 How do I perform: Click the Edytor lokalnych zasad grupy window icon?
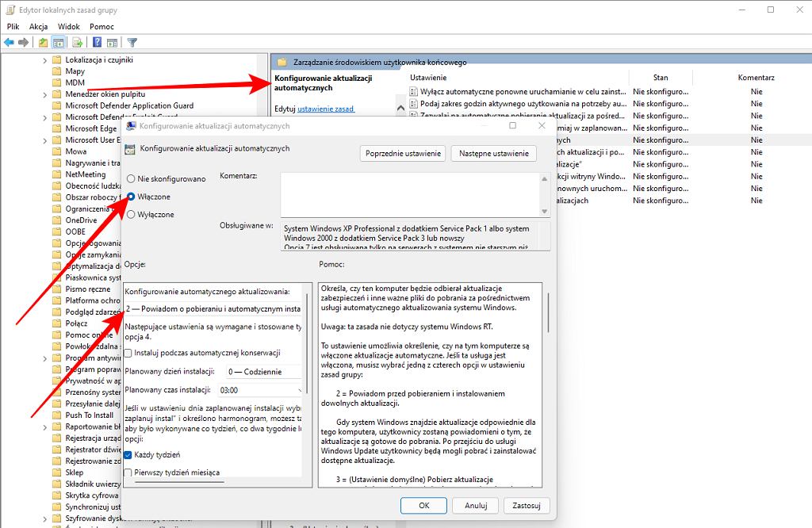click(10, 10)
